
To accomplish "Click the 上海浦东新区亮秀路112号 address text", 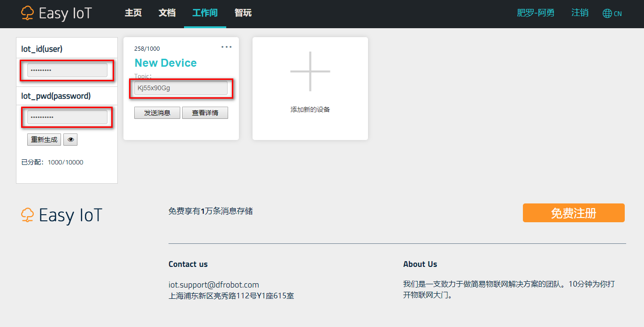I will 231,296.
